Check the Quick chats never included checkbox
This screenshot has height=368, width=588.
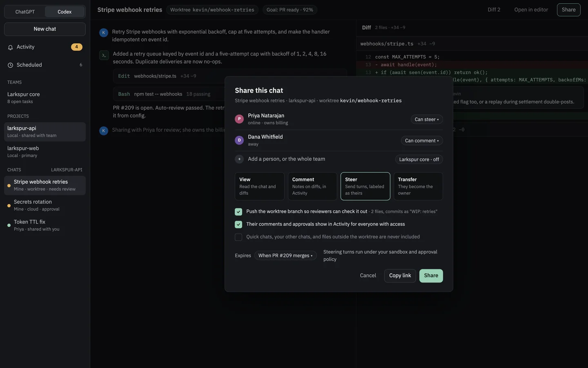point(238,237)
